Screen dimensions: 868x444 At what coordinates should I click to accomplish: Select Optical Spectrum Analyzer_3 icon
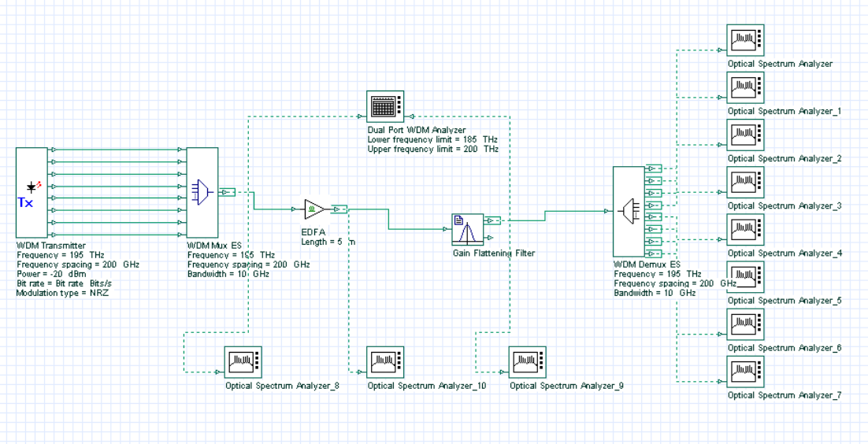click(746, 182)
